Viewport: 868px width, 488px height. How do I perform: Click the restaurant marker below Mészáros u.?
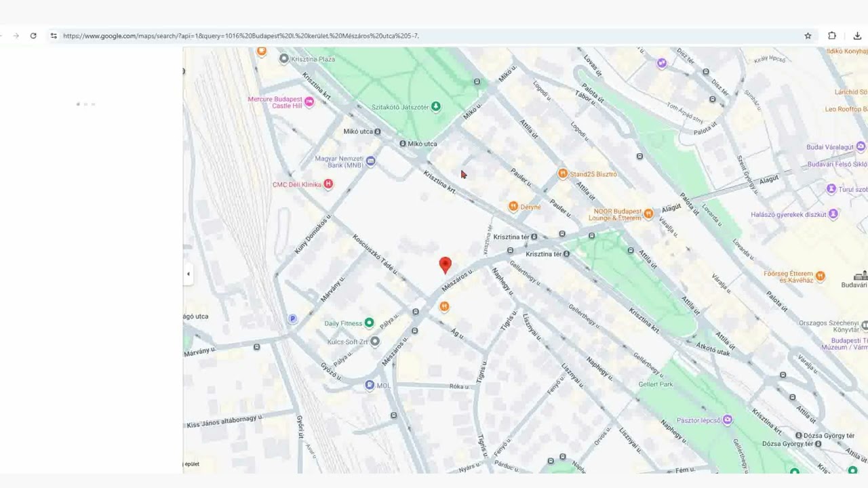pyautogui.click(x=443, y=307)
